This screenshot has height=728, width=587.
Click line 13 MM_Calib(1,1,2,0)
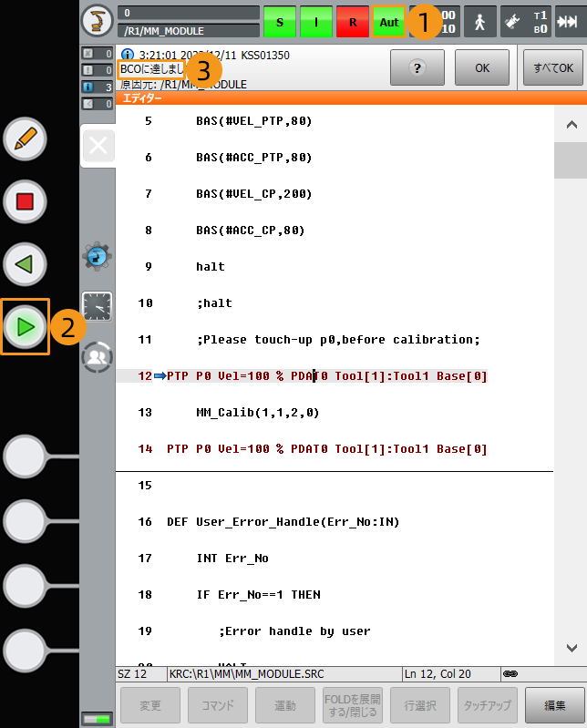tap(258, 412)
